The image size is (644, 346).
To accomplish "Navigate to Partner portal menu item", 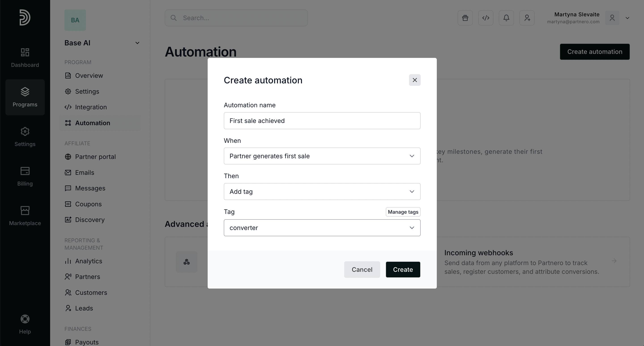I will click(x=95, y=157).
